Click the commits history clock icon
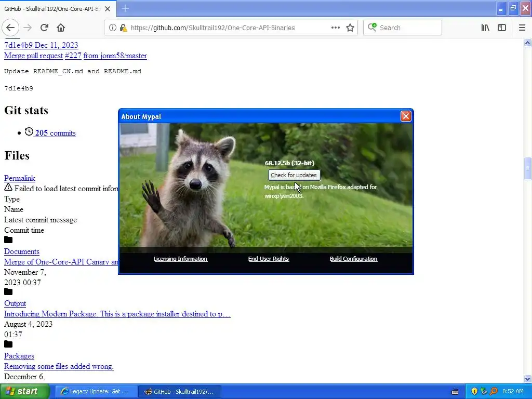Screen dimensions: 532x399 click(x=29, y=131)
